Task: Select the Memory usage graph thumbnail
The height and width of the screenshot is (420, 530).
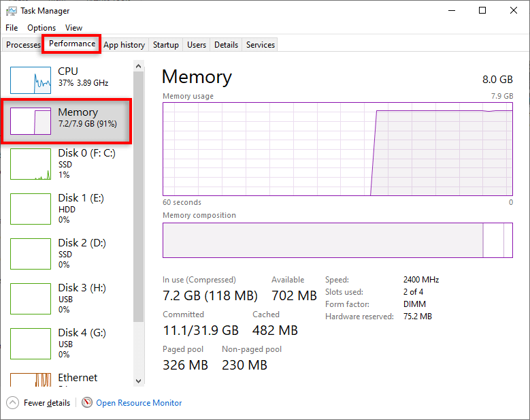Action: pos(31,121)
